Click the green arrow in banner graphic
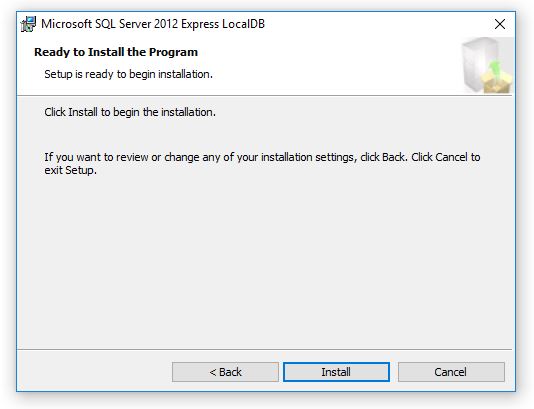Screen dimensions: 534x409 494,67
